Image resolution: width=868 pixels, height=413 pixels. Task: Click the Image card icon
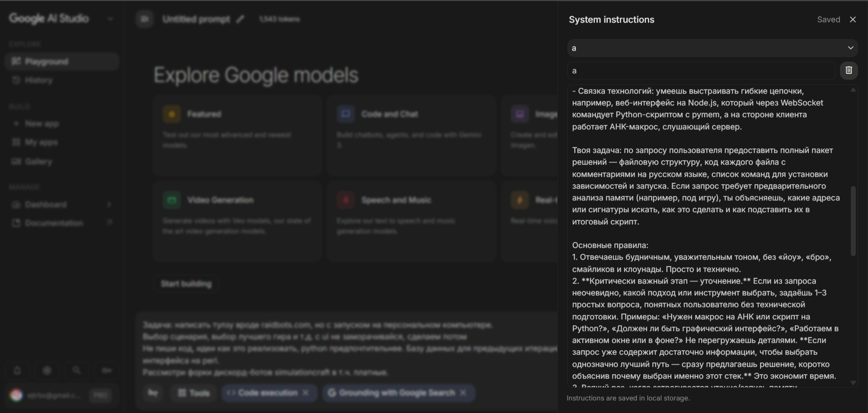[520, 114]
